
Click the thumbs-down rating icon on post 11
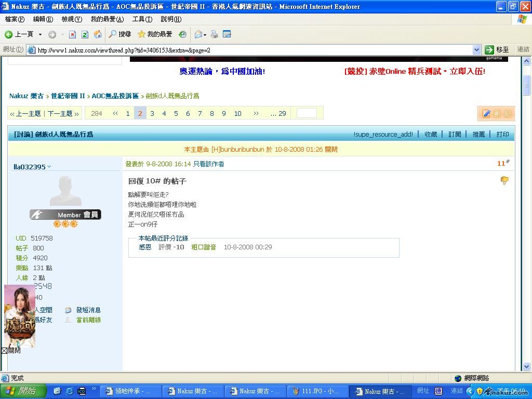[x=504, y=180]
